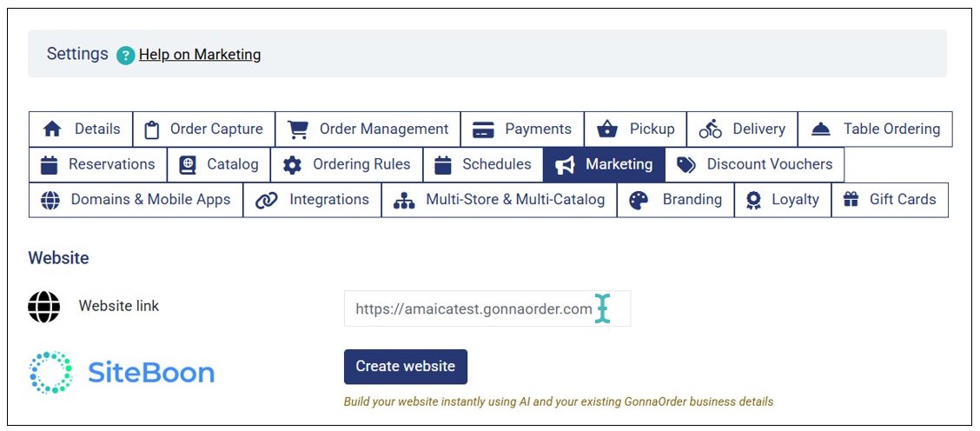980x431 pixels.
Task: Click into the Website link input field
Action: pyautogui.click(x=473, y=308)
